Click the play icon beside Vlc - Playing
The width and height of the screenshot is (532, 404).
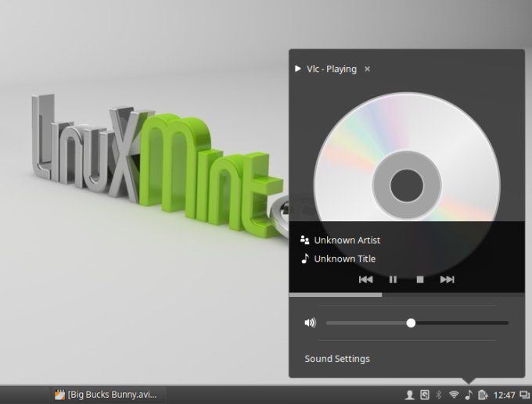pos(298,69)
